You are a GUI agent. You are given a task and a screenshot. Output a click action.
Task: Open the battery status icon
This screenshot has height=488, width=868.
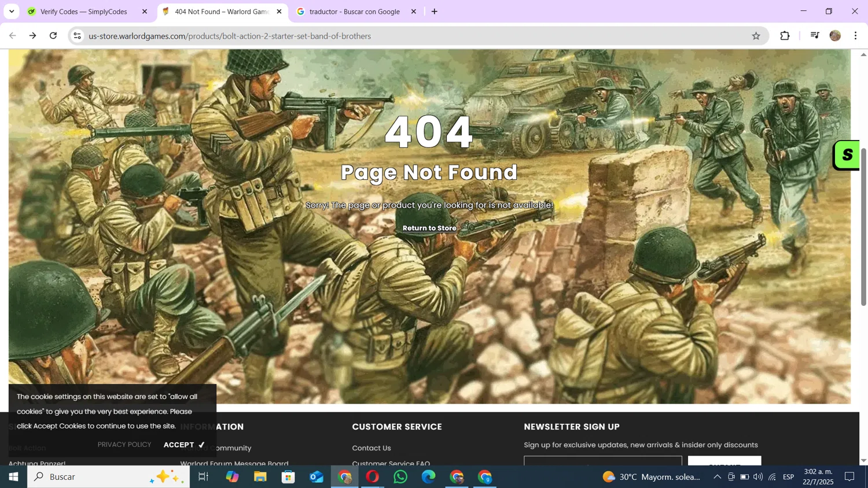click(x=745, y=477)
